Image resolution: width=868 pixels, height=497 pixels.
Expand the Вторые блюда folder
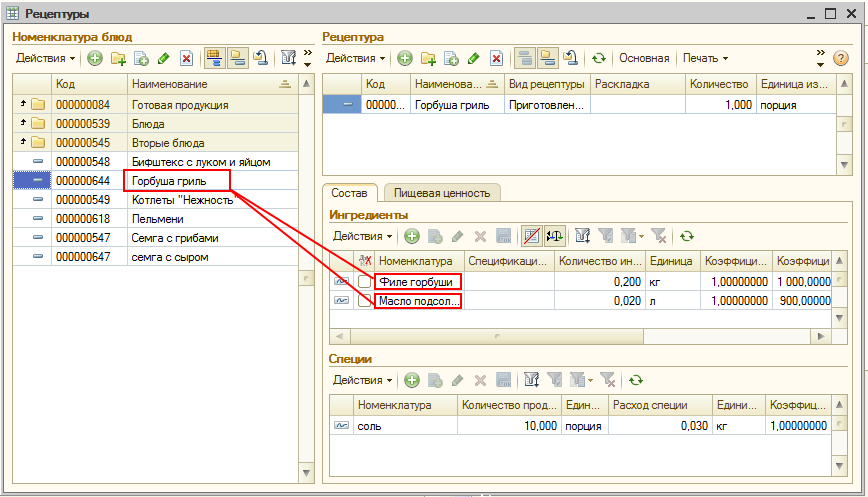coord(23,143)
